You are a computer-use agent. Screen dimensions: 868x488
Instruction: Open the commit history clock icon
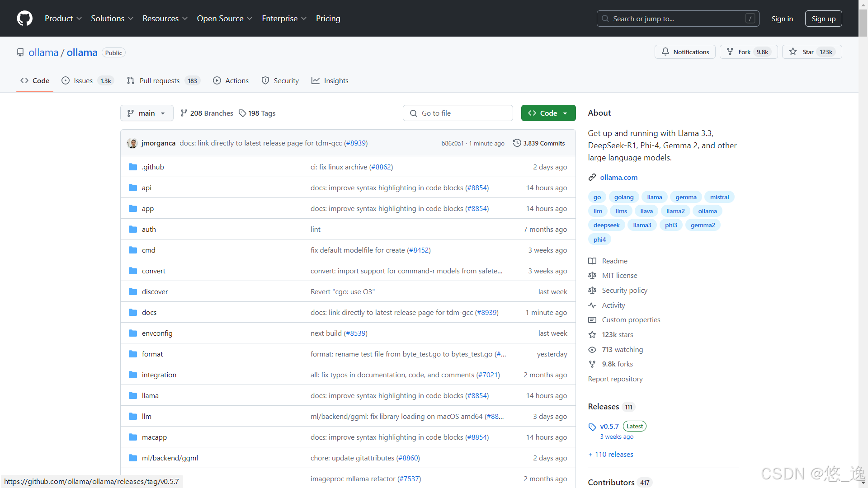click(517, 143)
